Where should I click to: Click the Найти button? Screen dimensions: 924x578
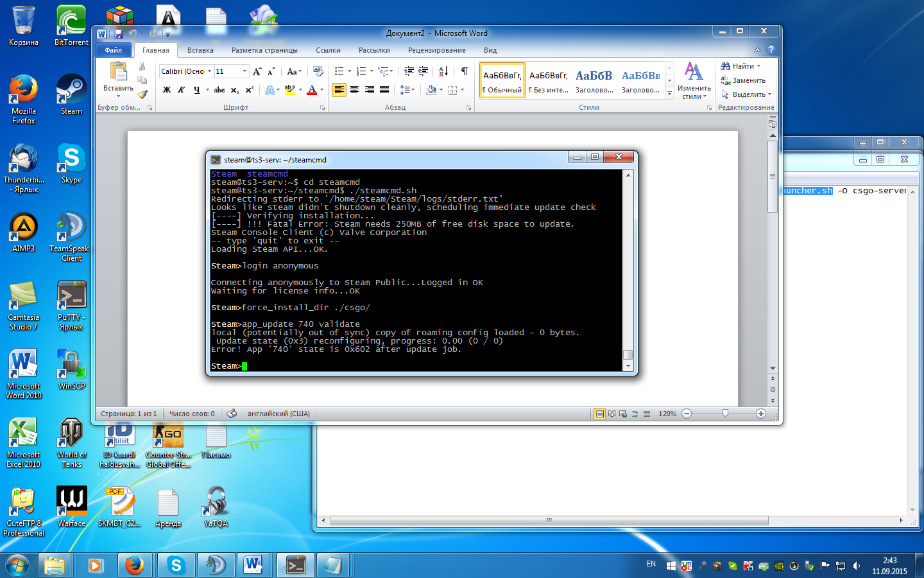[x=741, y=66]
